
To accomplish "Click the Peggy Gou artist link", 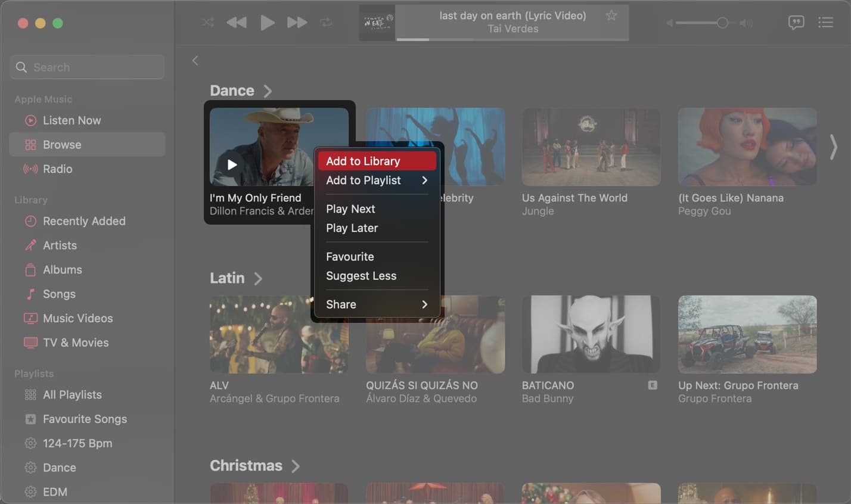I will [x=704, y=211].
